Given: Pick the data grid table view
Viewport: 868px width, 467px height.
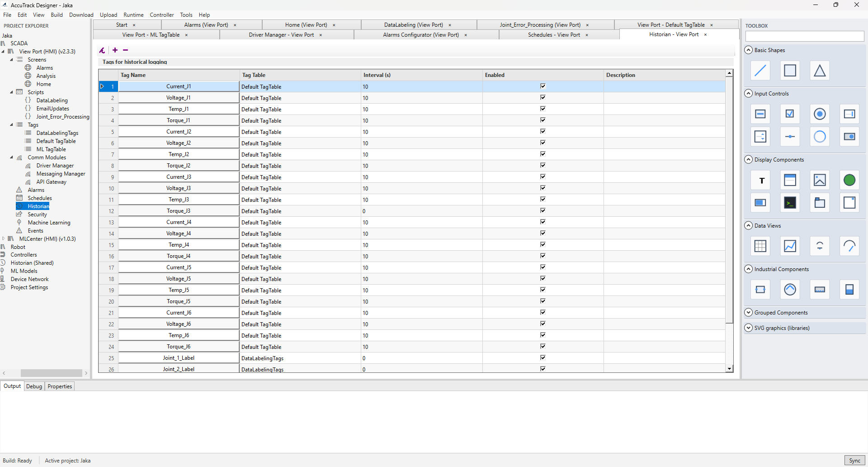Looking at the screenshot, I should tap(760, 246).
